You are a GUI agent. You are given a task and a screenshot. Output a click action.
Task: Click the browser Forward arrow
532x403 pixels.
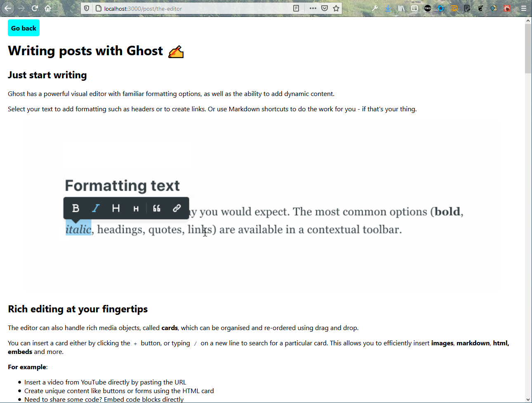[21, 8]
